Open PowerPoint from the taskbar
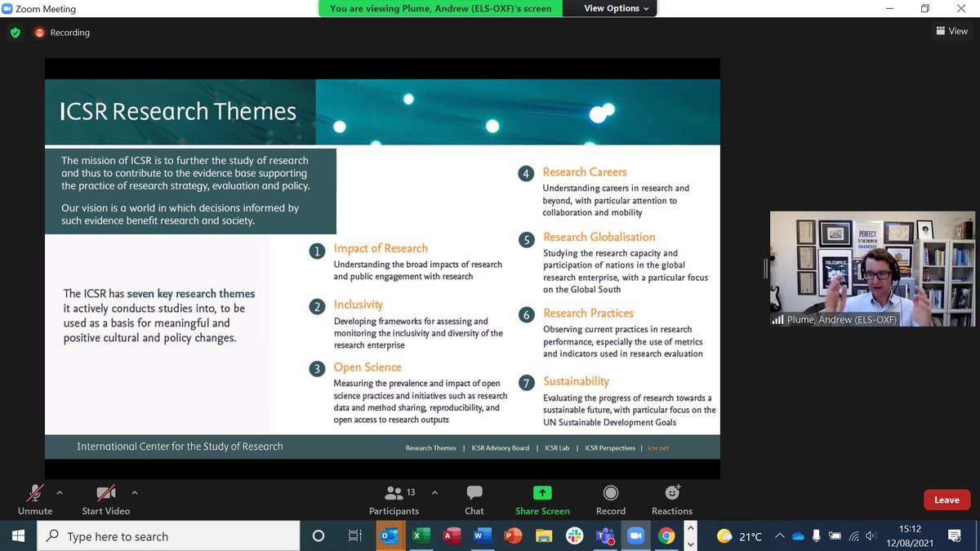 pos(513,536)
